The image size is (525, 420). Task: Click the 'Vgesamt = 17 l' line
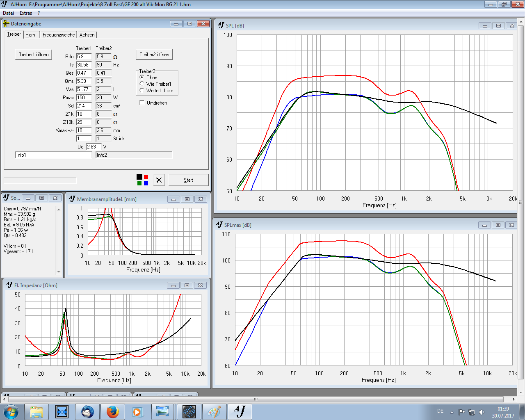pos(18,251)
